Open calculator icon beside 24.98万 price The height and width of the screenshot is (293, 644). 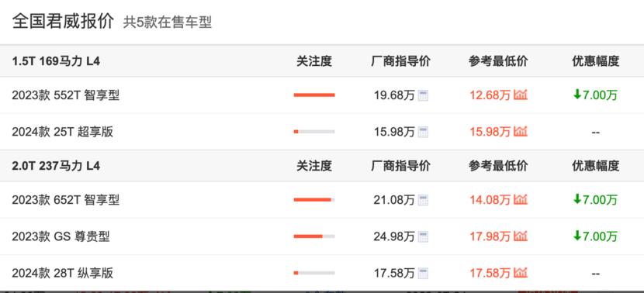[x=423, y=236]
